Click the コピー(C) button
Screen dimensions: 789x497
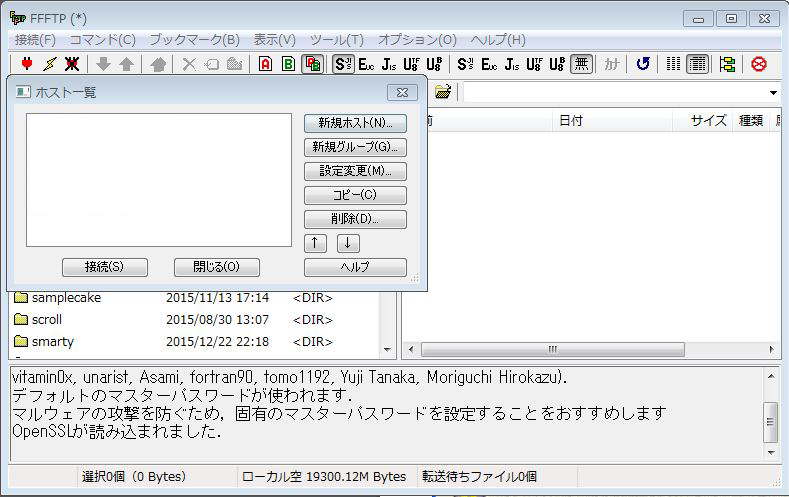(x=355, y=195)
